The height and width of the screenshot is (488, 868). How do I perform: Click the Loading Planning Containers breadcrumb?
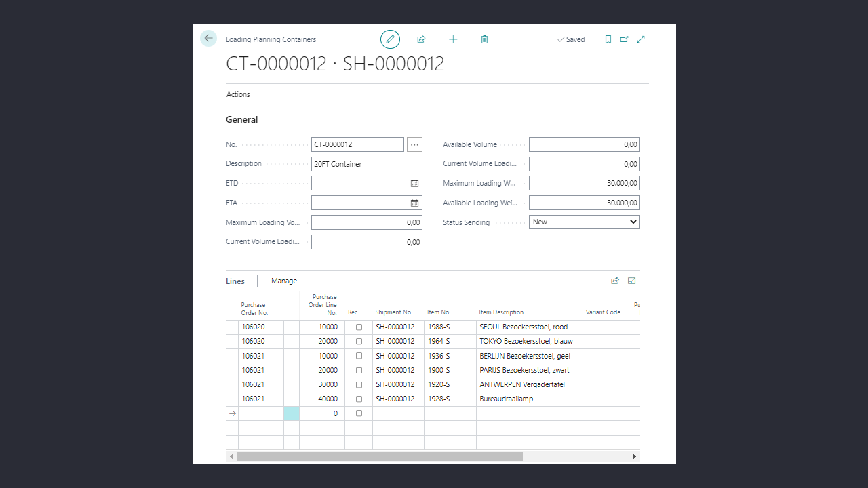(x=271, y=39)
